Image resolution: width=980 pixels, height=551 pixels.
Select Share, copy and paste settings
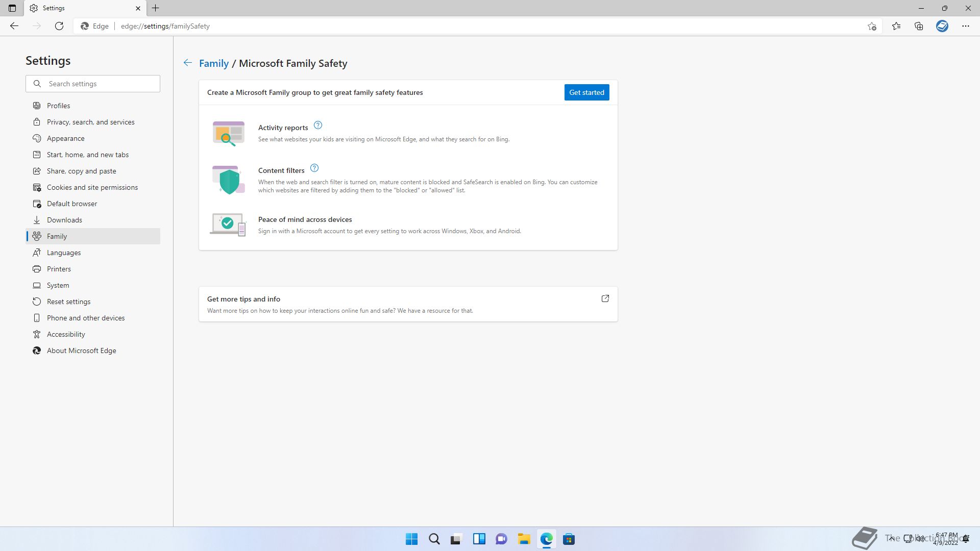[x=93, y=171]
